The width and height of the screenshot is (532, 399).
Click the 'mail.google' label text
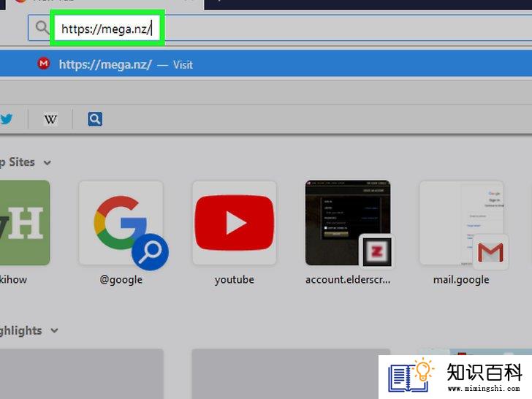coord(461,280)
